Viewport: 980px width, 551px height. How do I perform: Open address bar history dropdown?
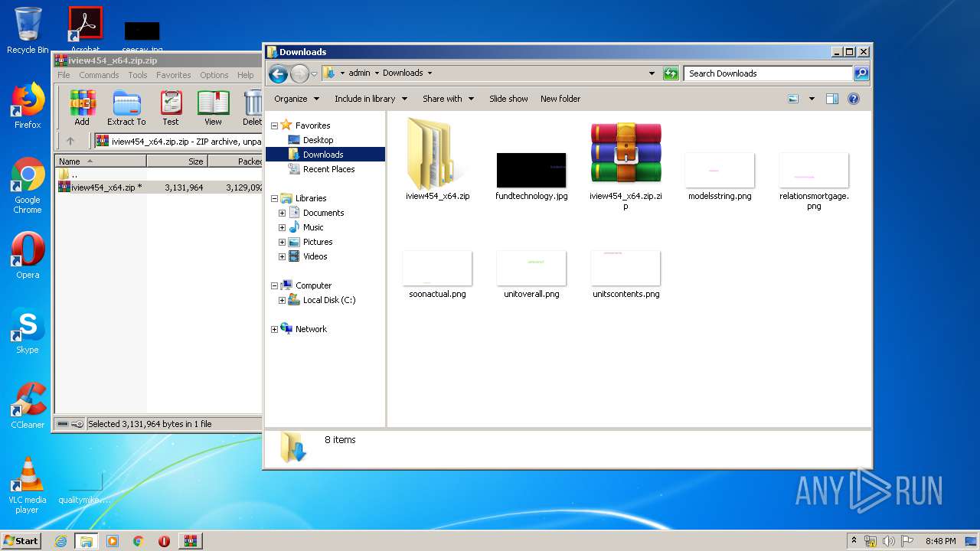[x=652, y=73]
